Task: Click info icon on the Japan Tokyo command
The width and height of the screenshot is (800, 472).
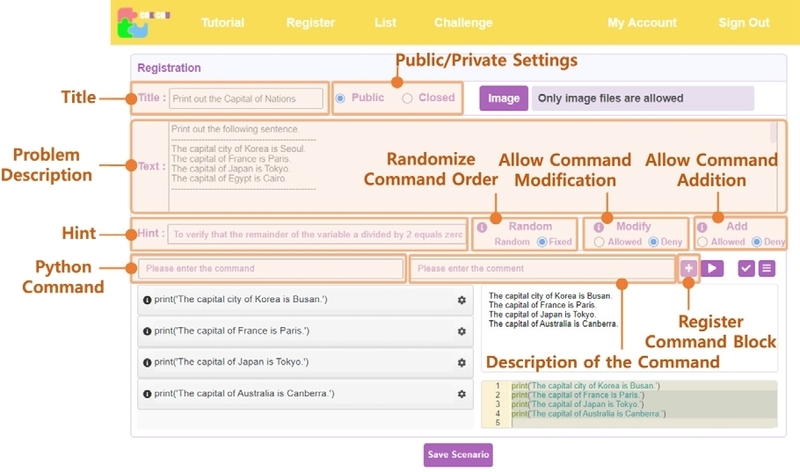Action: coord(148,362)
